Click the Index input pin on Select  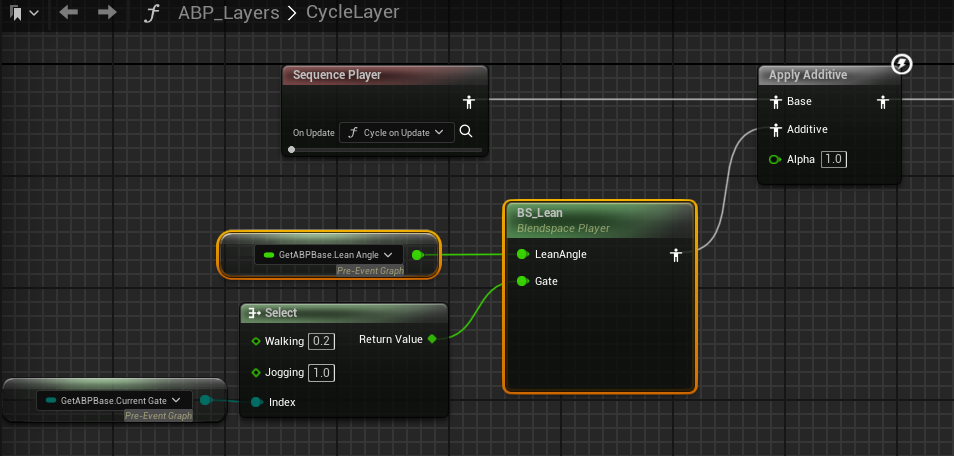click(x=257, y=402)
